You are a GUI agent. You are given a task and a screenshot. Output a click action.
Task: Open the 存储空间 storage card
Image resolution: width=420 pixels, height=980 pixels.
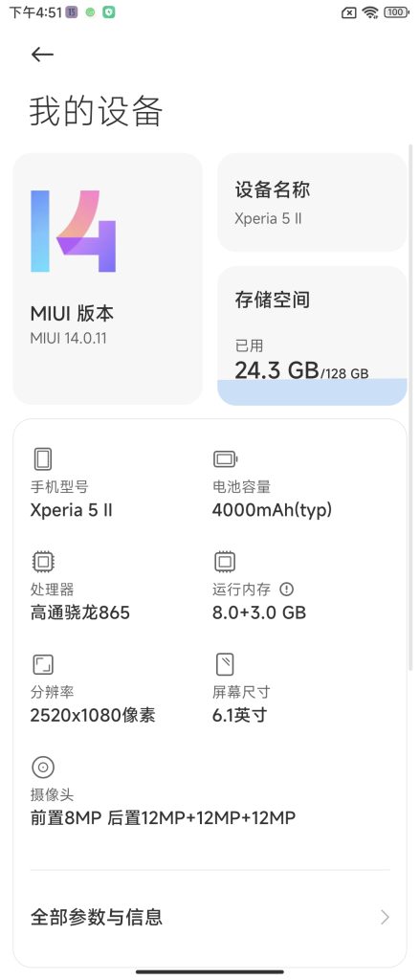tap(312, 336)
